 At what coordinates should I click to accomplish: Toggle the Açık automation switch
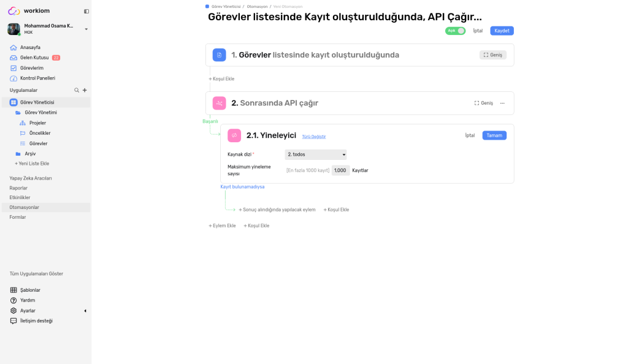pyautogui.click(x=456, y=31)
